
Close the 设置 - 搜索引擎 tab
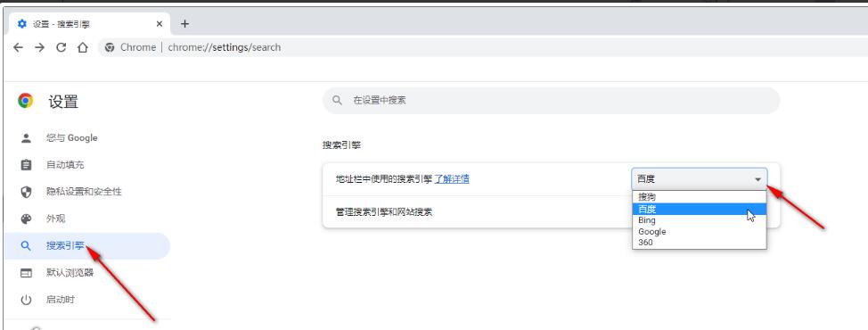pos(160,24)
